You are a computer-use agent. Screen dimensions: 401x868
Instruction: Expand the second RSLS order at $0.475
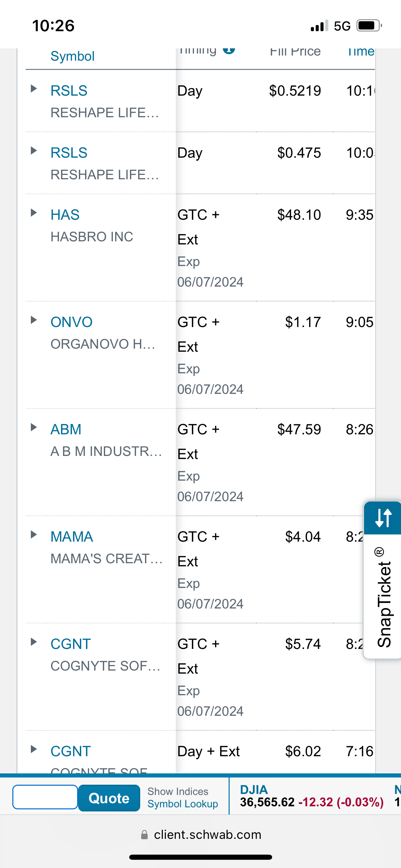pos(34,151)
